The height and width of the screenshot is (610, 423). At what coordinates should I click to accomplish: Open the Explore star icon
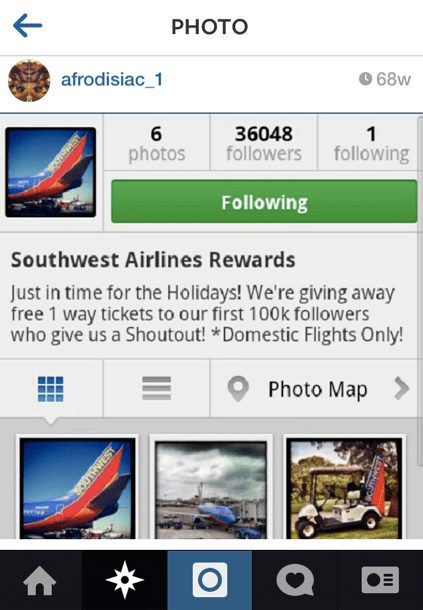pos(125,580)
